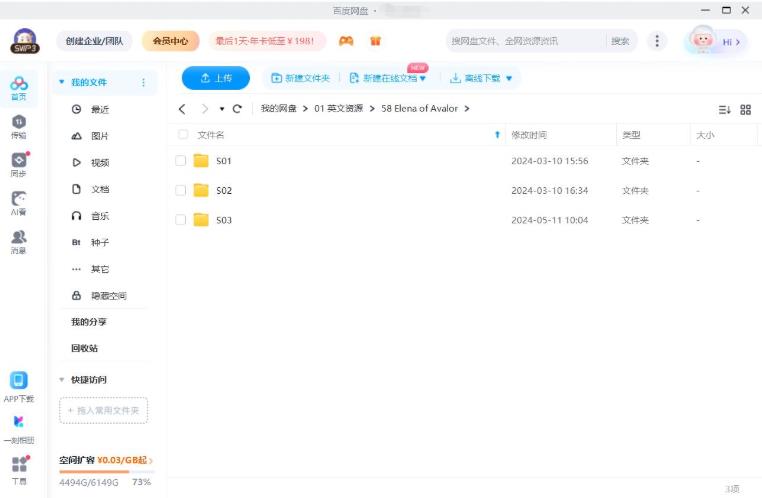Click the file name sort arrow
The height and width of the screenshot is (498, 762).
pyautogui.click(x=497, y=135)
